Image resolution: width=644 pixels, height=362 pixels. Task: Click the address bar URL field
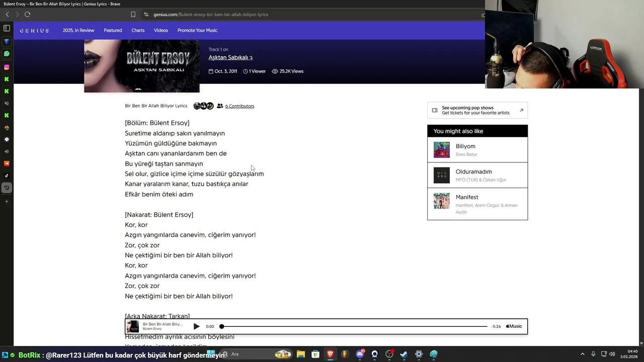pyautogui.click(x=312, y=14)
